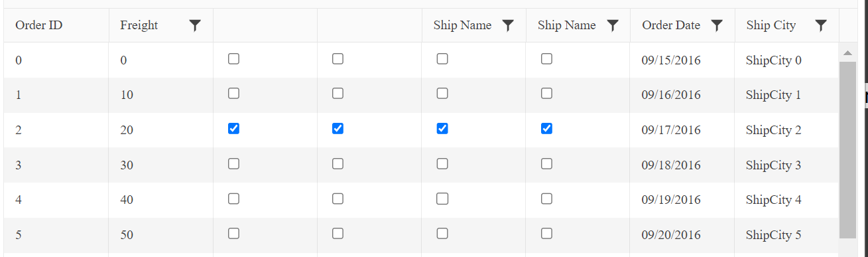
Task: Check the first checkbox in row 0
Action: 233,59
